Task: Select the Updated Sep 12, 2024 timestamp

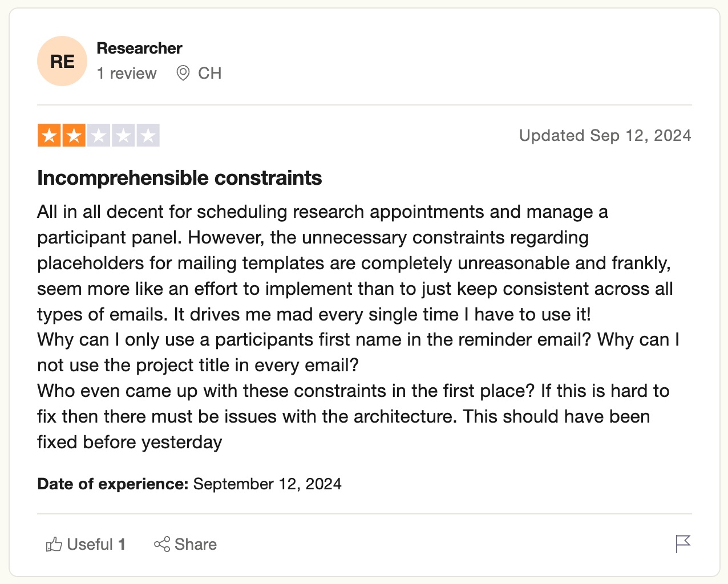Action: pyautogui.click(x=605, y=135)
